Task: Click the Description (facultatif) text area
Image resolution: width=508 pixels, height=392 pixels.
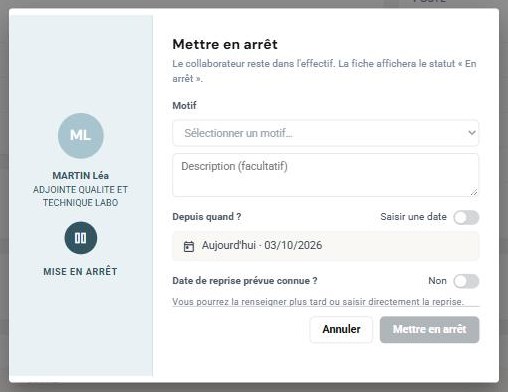Action: (325, 175)
